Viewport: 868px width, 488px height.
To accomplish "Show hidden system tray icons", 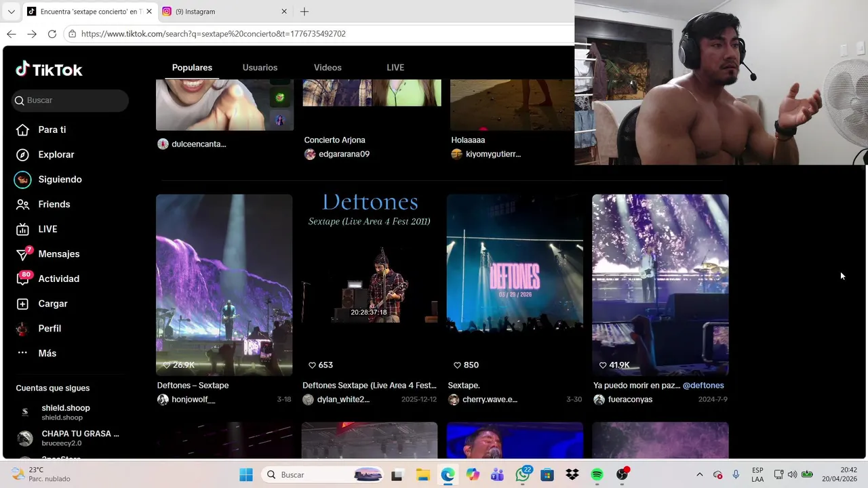I will click(700, 475).
